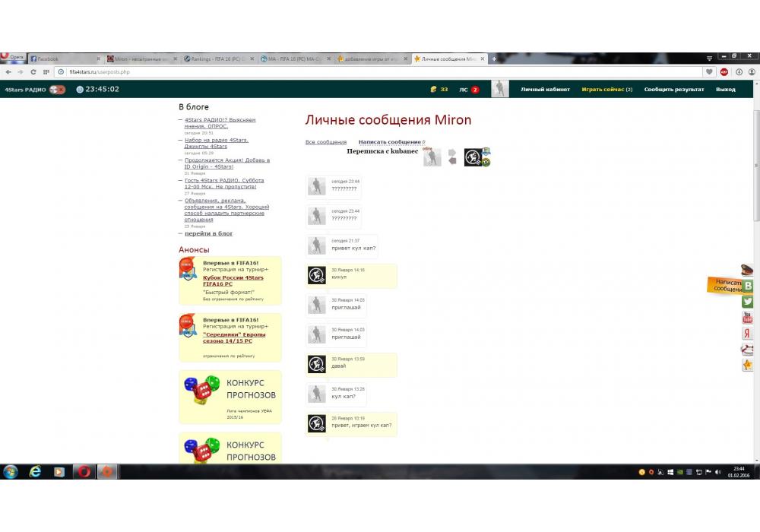Click the VK share icon on sidebar
This screenshot has height=532, width=760.
(748, 286)
